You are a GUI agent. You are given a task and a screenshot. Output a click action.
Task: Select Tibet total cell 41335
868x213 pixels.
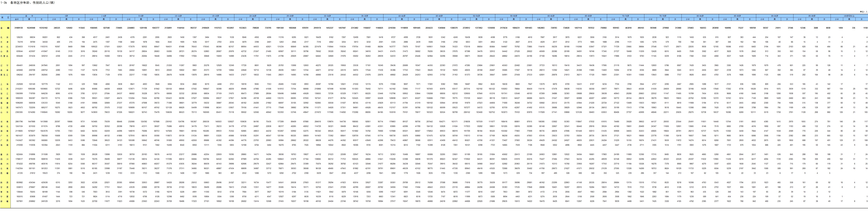point(20,173)
